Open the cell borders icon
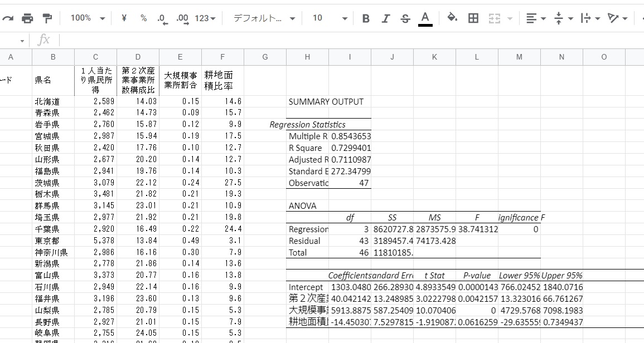The height and width of the screenshot is (343, 644). [473, 18]
